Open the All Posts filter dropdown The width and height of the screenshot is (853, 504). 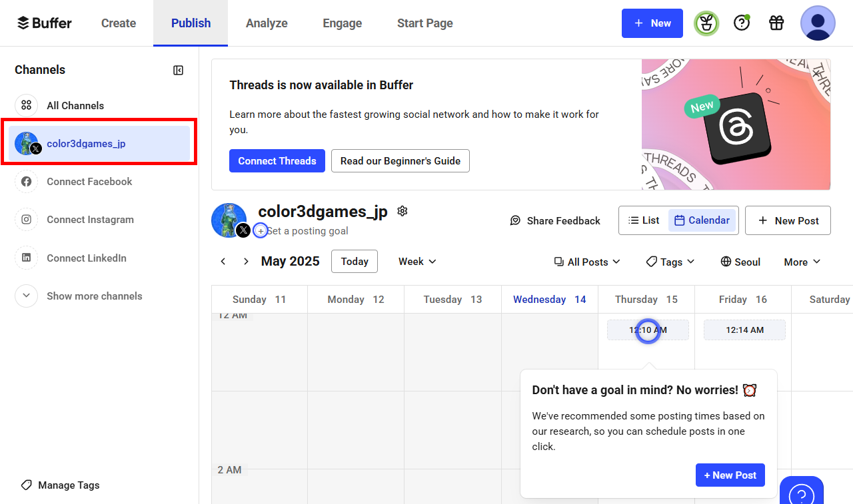(587, 262)
